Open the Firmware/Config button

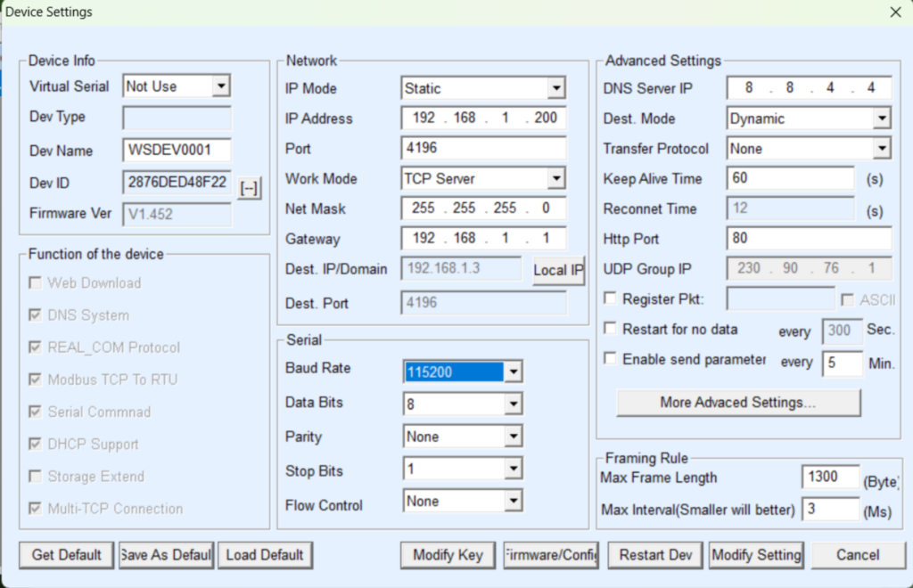pyautogui.click(x=551, y=555)
